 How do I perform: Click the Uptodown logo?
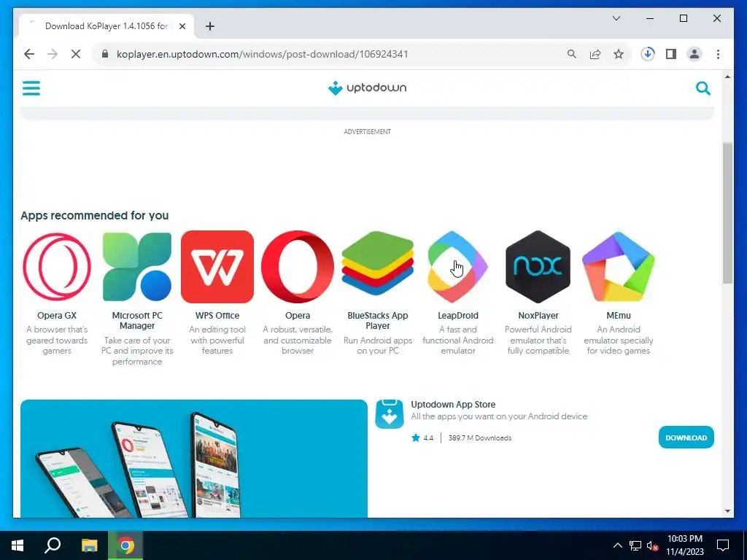(x=368, y=88)
